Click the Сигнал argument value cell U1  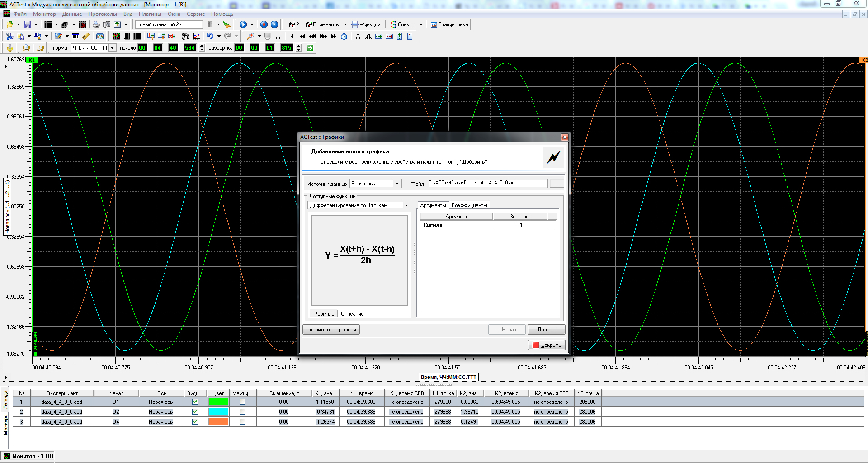coord(519,225)
